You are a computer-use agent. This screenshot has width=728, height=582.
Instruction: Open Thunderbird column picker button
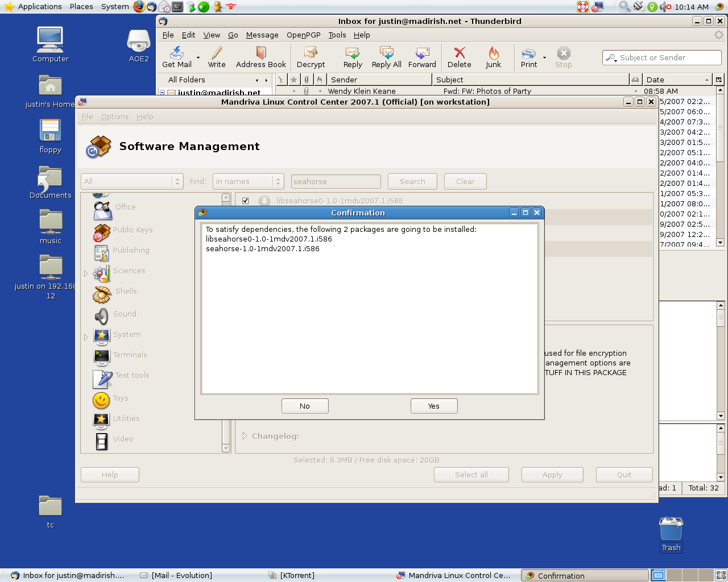[719, 80]
